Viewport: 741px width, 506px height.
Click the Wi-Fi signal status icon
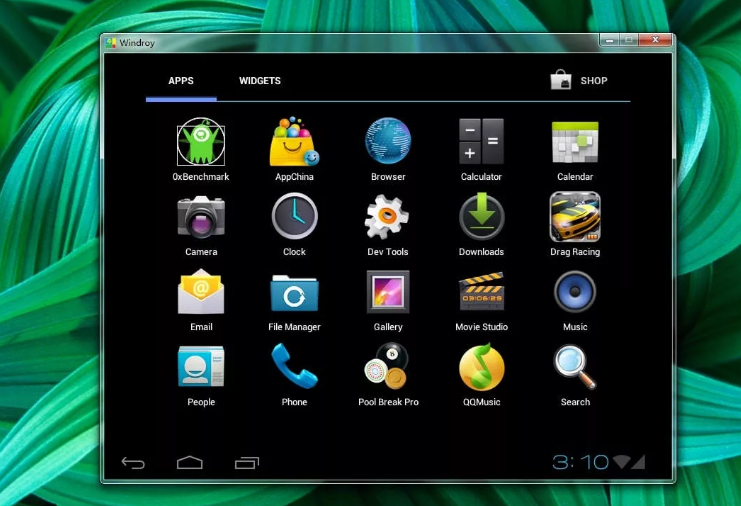click(621, 462)
